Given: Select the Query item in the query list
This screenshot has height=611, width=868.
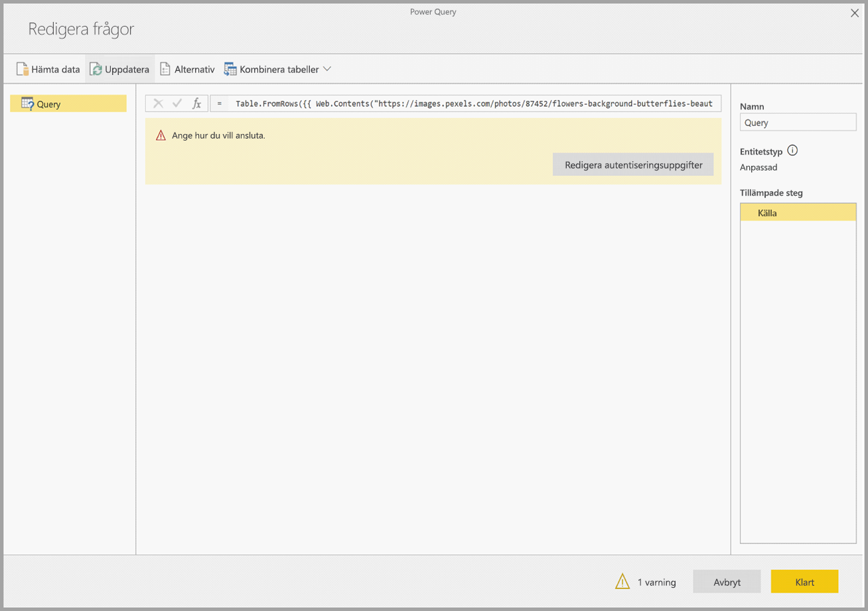Looking at the screenshot, I should click(68, 103).
